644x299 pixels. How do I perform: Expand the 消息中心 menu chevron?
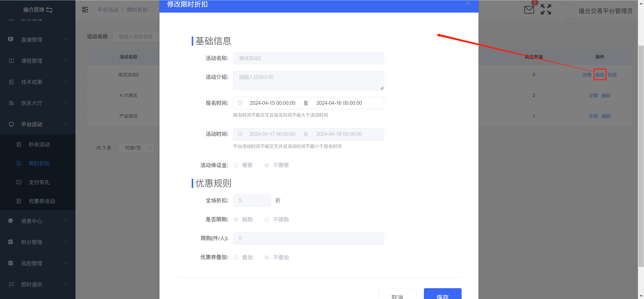tap(66, 221)
